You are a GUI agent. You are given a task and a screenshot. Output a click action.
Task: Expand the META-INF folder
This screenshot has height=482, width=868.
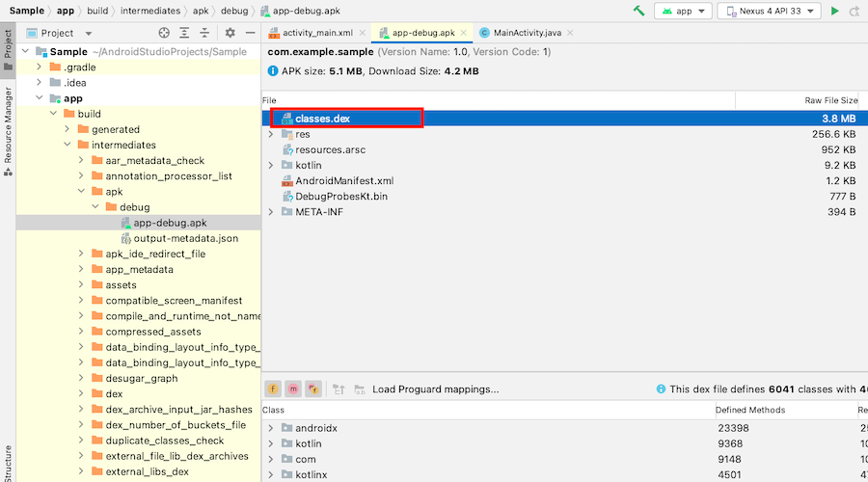point(271,212)
